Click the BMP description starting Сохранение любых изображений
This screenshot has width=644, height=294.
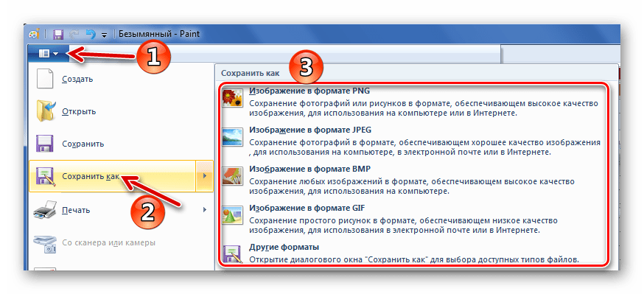[x=412, y=186]
